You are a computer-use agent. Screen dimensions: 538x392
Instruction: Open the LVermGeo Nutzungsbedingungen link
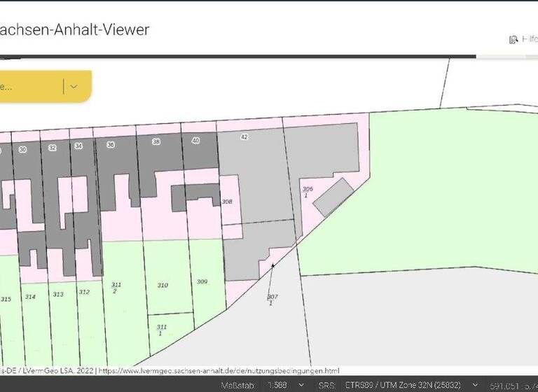click(x=219, y=370)
